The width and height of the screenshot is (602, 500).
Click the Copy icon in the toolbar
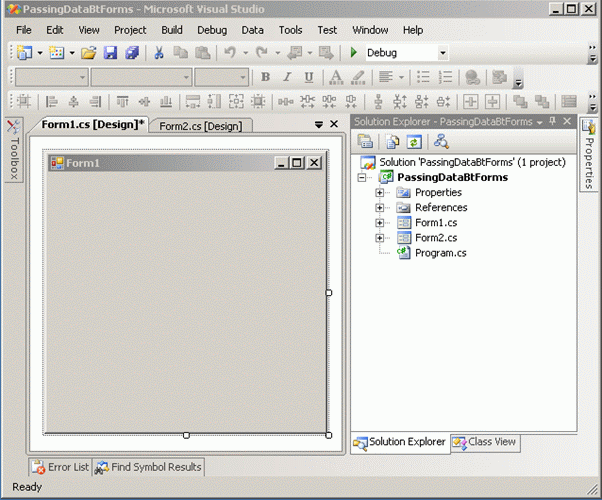pos(180,53)
